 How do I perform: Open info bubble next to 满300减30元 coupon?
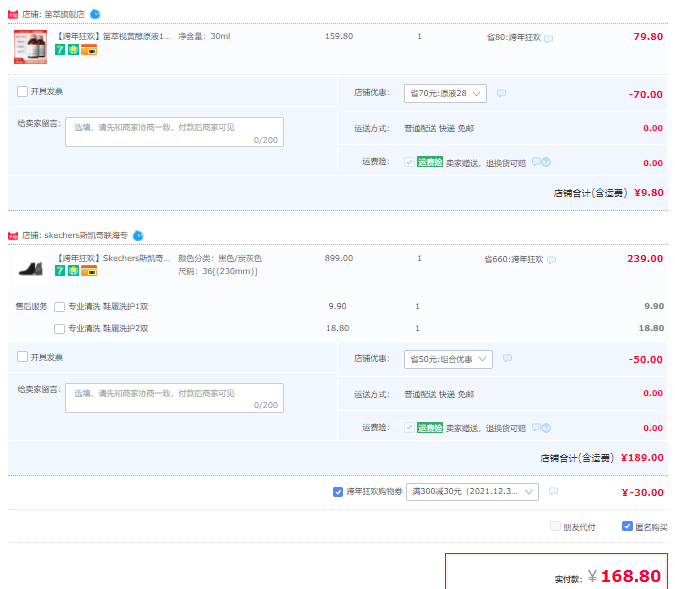point(554,491)
